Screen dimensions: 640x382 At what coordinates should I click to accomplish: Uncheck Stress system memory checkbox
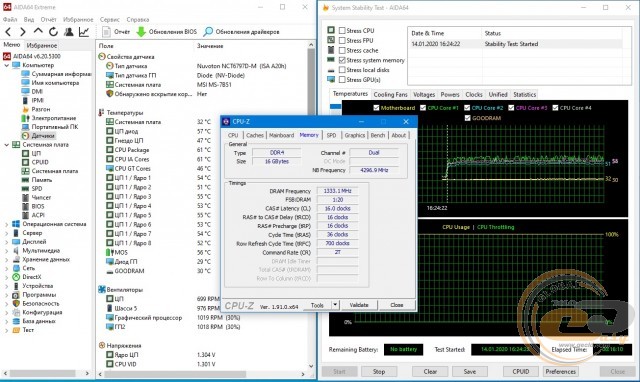point(342,60)
